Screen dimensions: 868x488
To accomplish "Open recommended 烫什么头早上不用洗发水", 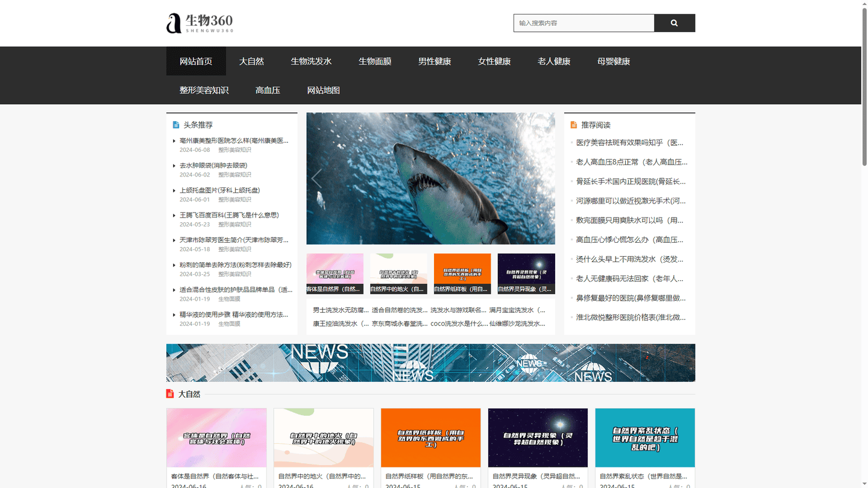I will pyautogui.click(x=630, y=259).
